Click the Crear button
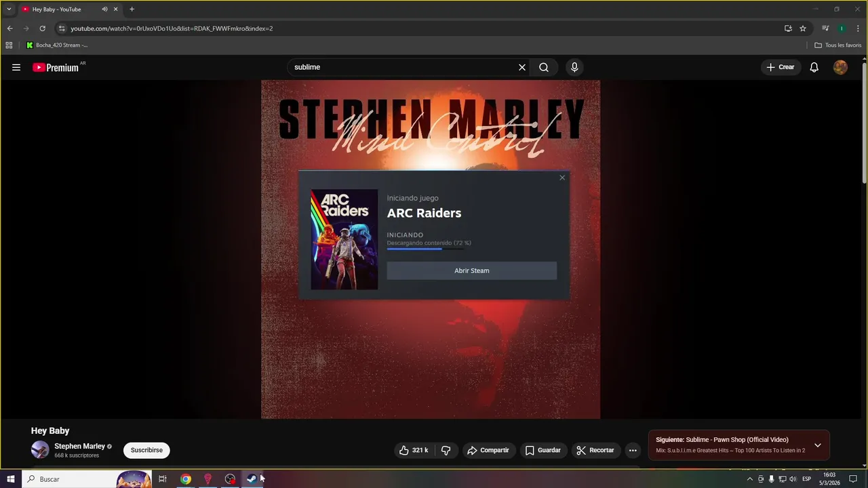This screenshot has height=488, width=868. pyautogui.click(x=781, y=67)
